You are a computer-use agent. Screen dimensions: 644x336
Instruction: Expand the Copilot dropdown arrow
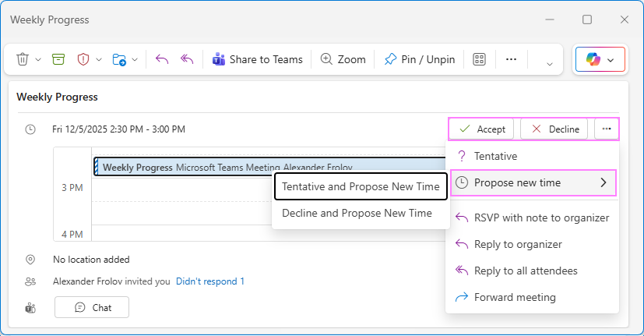(x=611, y=60)
